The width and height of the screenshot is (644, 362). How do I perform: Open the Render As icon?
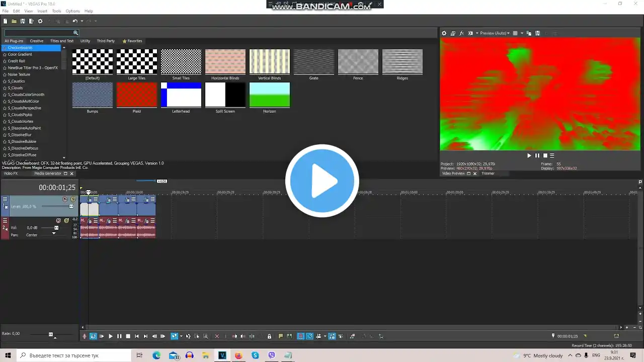[x=31, y=21]
